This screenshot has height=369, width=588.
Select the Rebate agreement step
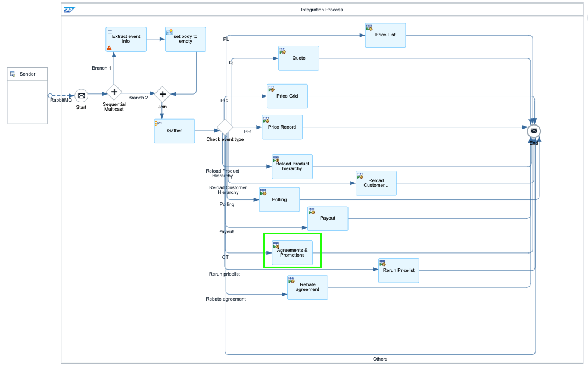(307, 287)
